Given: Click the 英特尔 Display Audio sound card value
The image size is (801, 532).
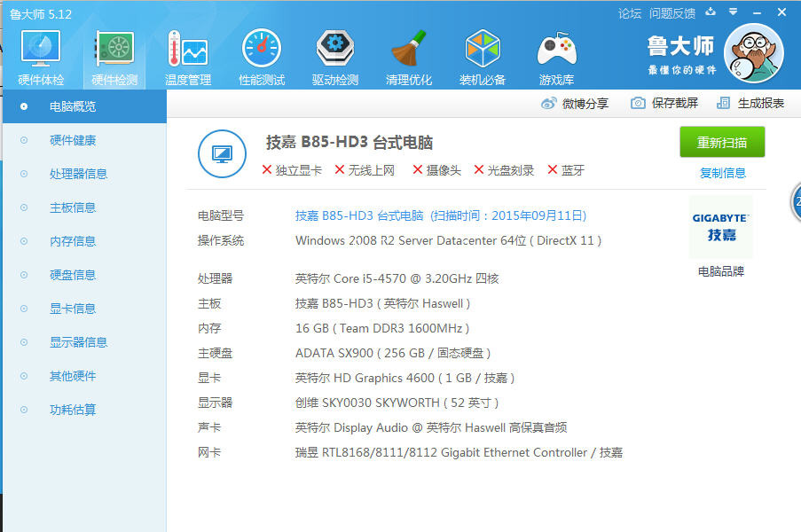Looking at the screenshot, I should pyautogui.click(x=431, y=427).
